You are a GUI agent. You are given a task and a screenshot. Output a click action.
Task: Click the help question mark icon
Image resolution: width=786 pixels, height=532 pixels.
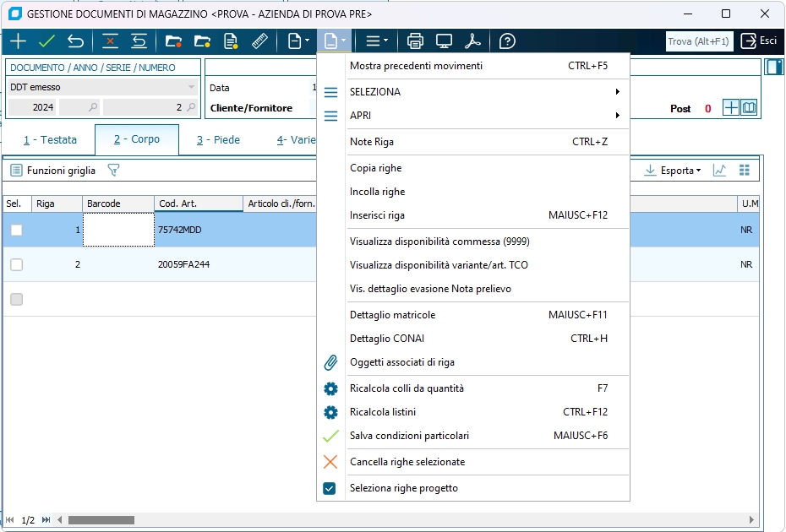click(x=507, y=41)
